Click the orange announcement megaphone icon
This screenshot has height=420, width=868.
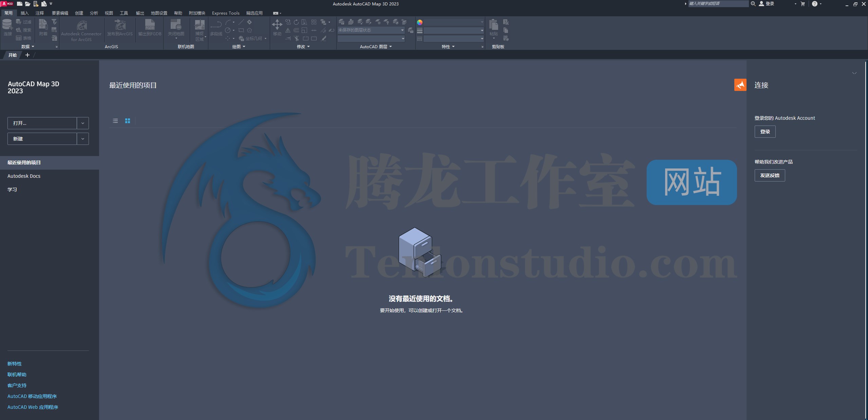(740, 85)
